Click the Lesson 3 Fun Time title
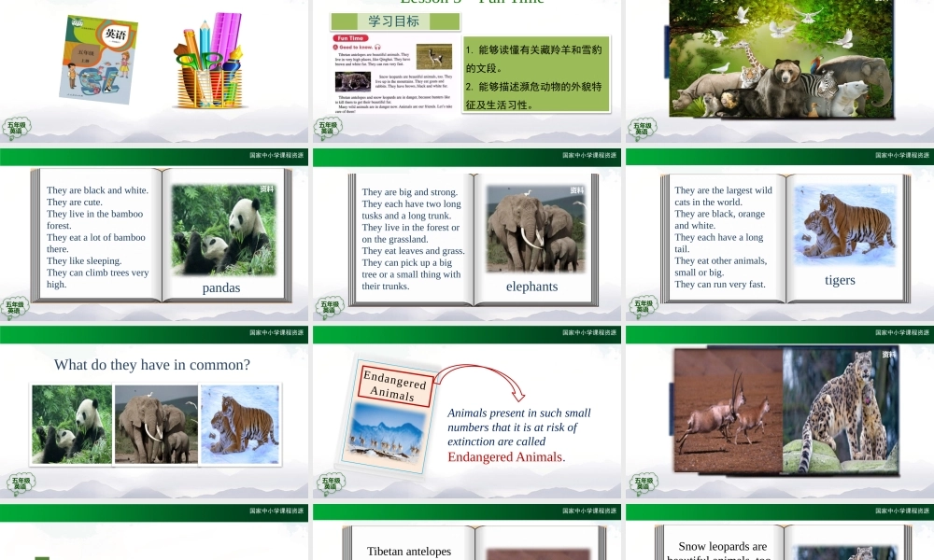This screenshot has height=560, width=934. pyautogui.click(x=467, y=3)
